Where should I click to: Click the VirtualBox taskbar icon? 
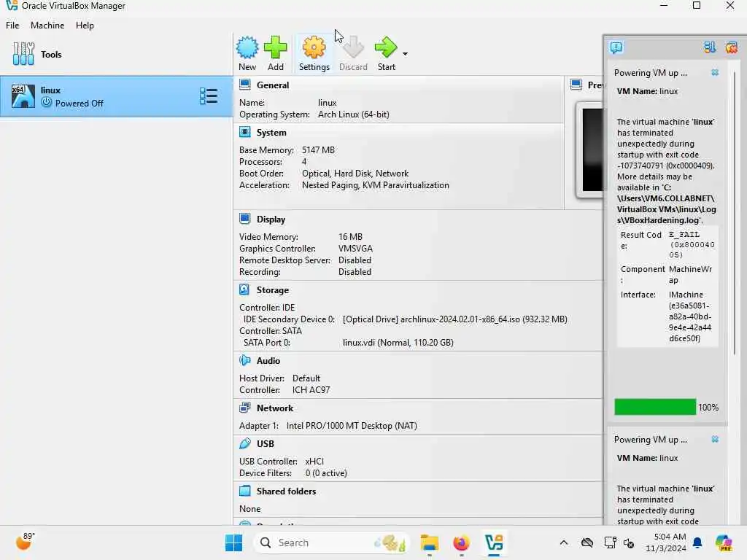494,542
